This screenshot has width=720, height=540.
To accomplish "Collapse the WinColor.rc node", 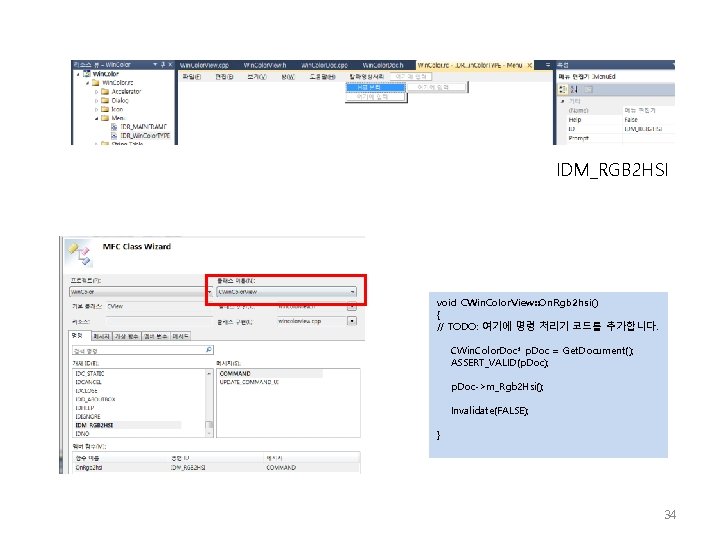I will click(x=87, y=83).
